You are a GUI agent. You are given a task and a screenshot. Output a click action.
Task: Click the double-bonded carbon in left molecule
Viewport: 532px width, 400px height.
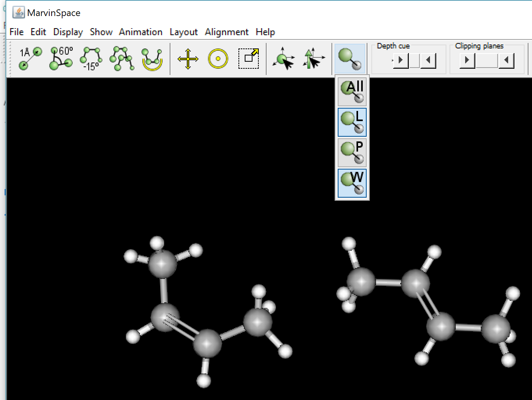165,317
